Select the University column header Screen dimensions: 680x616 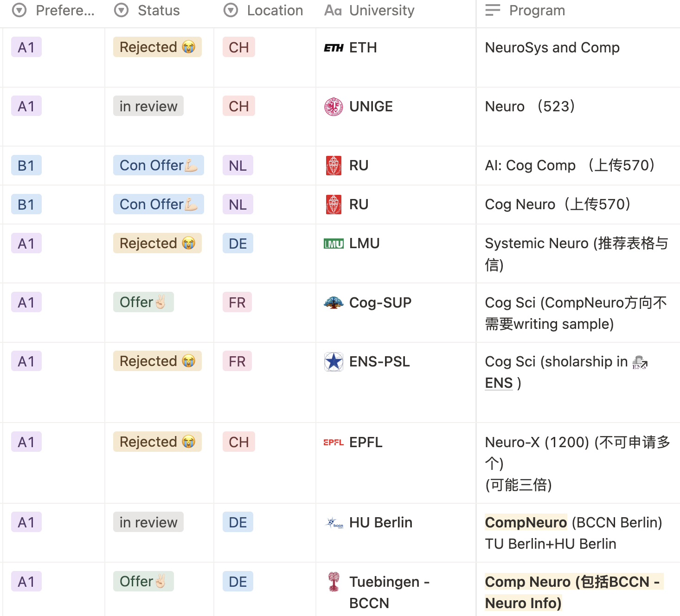369,10
